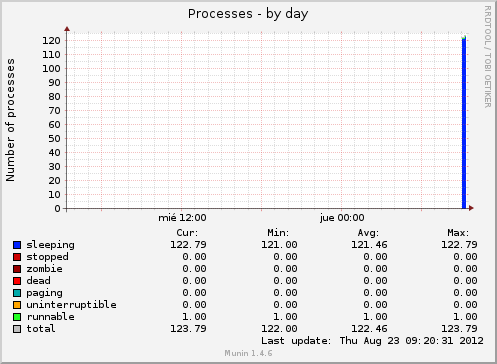Screen dimensions: 497x364
Task: Click sleeping minimum value 121.00
Action: tap(279, 245)
